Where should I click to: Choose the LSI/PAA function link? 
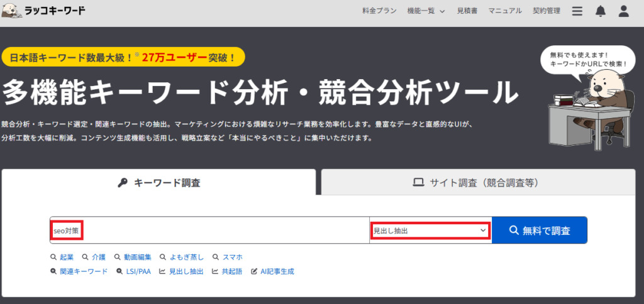[133, 271]
